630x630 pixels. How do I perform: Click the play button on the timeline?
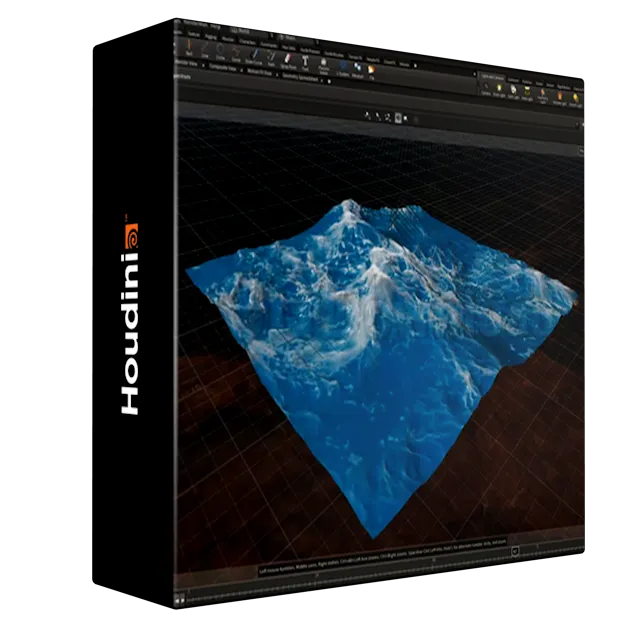click(182, 601)
